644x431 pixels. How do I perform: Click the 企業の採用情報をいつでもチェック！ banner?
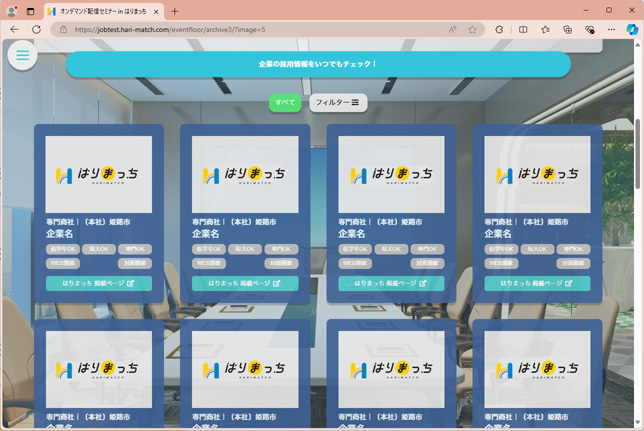tap(318, 64)
